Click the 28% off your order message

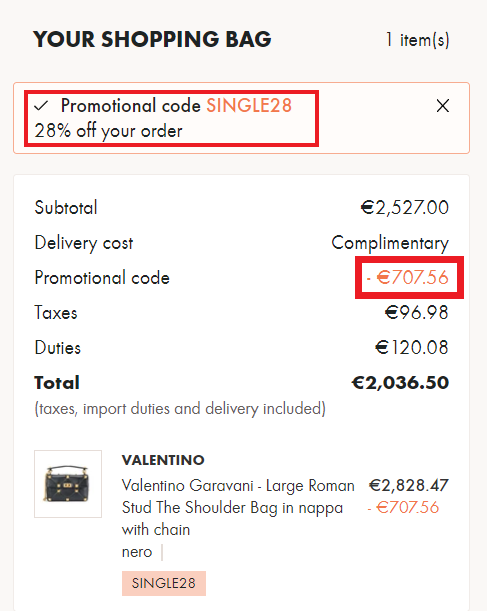(108, 131)
